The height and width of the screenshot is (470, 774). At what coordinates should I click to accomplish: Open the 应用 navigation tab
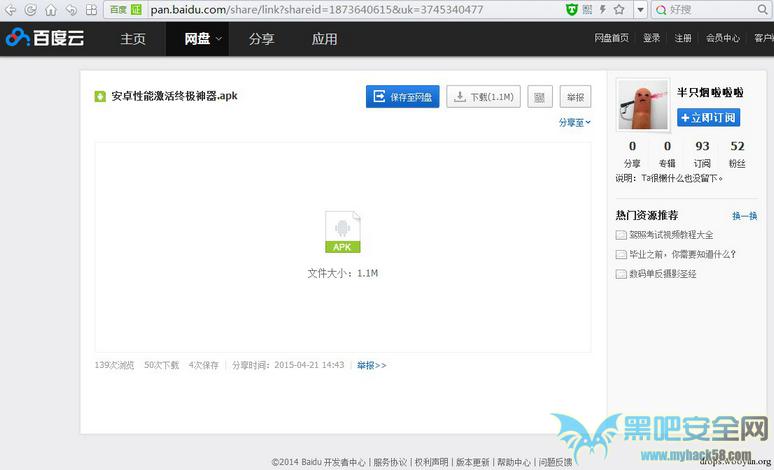pyautogui.click(x=324, y=39)
